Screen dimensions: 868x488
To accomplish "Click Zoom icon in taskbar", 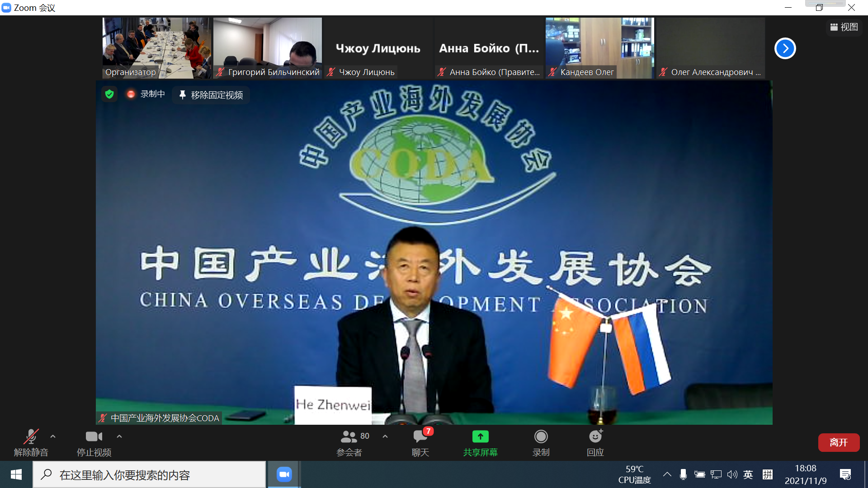I will [284, 474].
